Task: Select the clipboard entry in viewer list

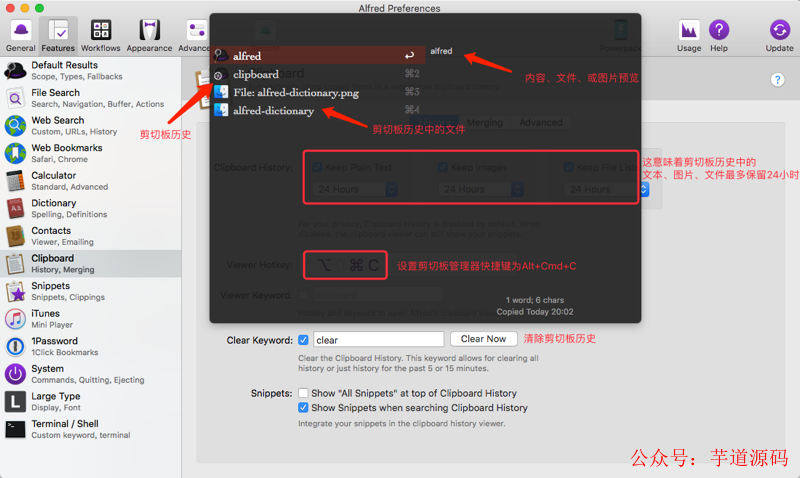Action: point(319,74)
